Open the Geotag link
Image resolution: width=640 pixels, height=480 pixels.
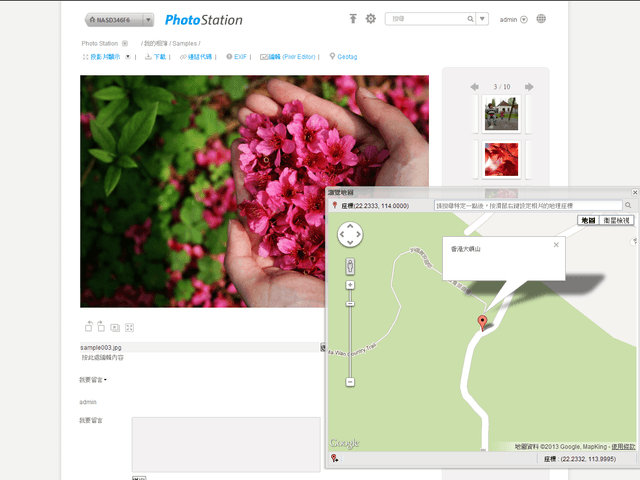click(347, 57)
